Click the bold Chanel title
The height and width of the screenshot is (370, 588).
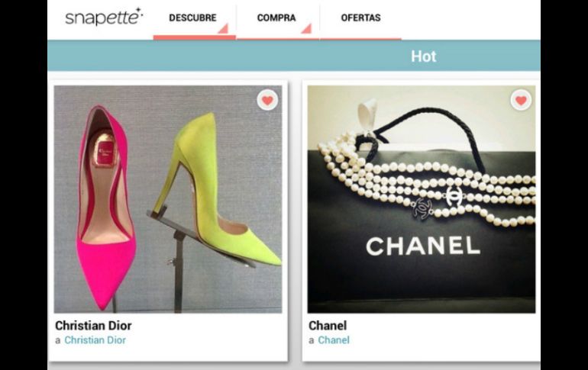328,326
